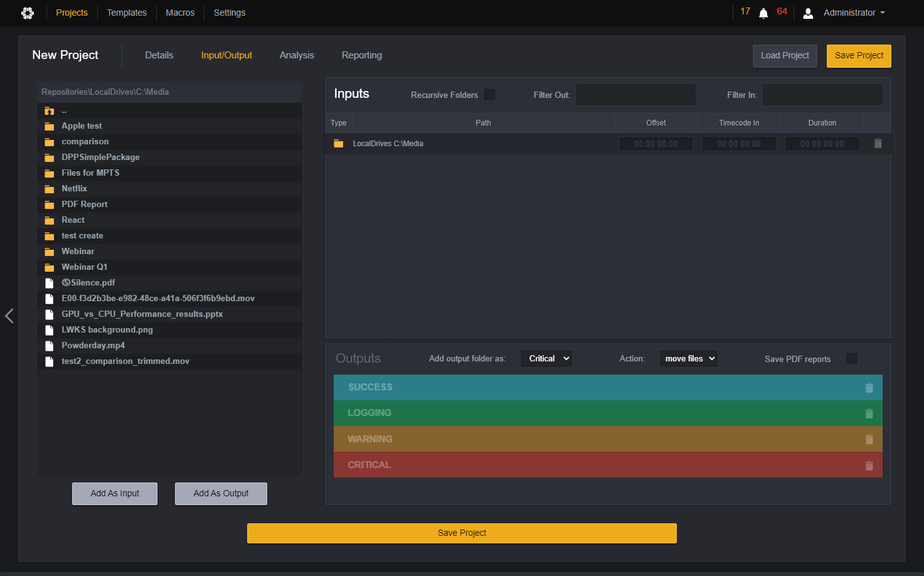The width and height of the screenshot is (924, 576).
Task: Toggle the Save PDF reports checkbox
Action: pyautogui.click(x=851, y=359)
